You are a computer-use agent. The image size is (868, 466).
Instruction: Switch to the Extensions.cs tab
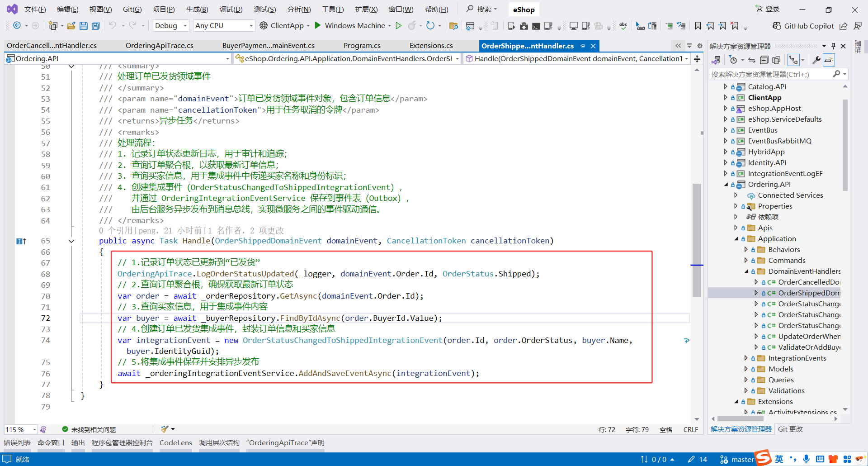pyautogui.click(x=431, y=46)
